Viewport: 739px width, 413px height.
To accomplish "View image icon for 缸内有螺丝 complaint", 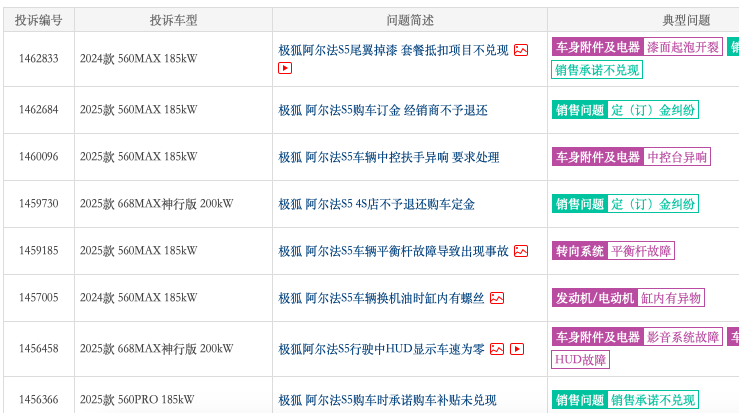I will click(497, 298).
